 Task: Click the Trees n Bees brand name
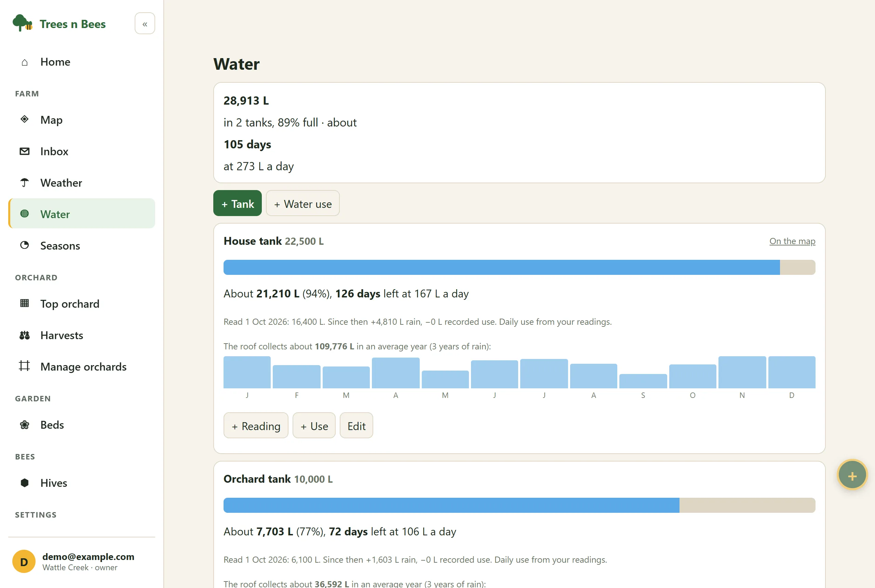73,24
